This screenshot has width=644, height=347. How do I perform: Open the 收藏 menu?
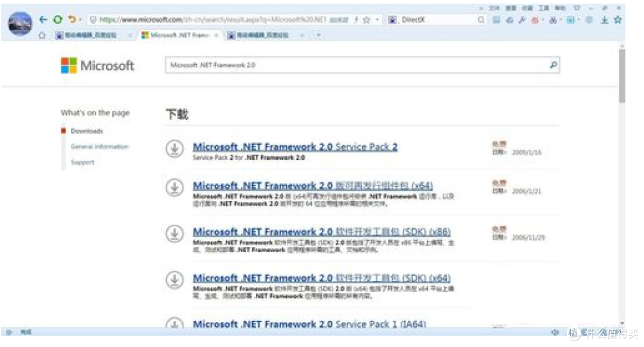click(527, 8)
